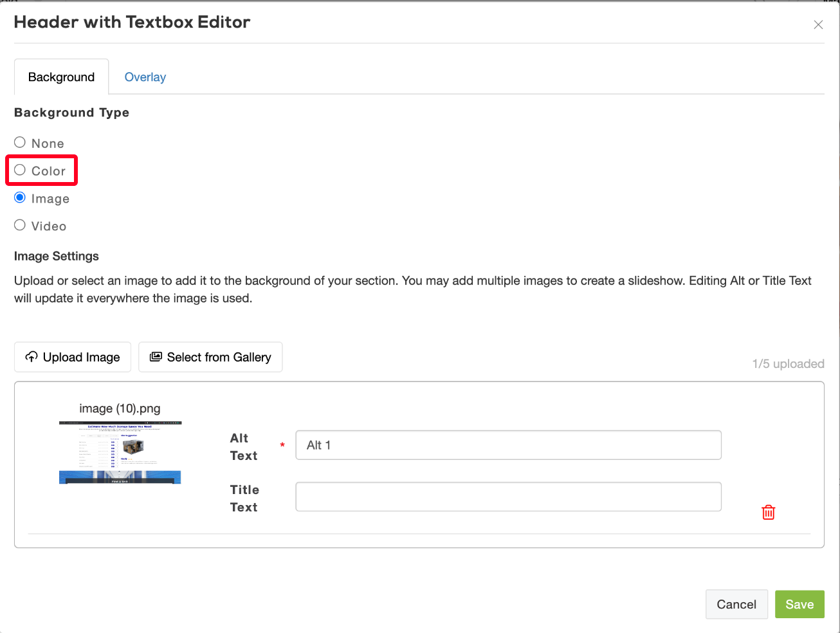Click the empty Title Text field
The height and width of the screenshot is (633, 840).
coord(507,496)
